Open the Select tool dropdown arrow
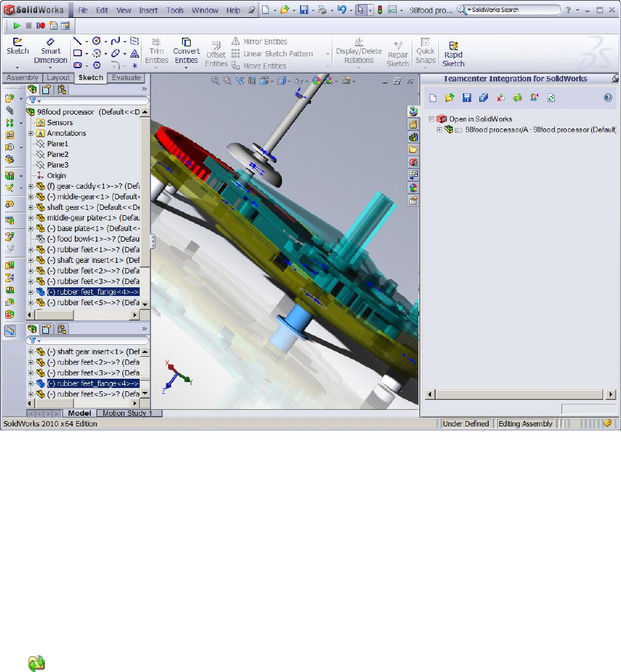Viewport: 621px width, 672px height. 370,10
